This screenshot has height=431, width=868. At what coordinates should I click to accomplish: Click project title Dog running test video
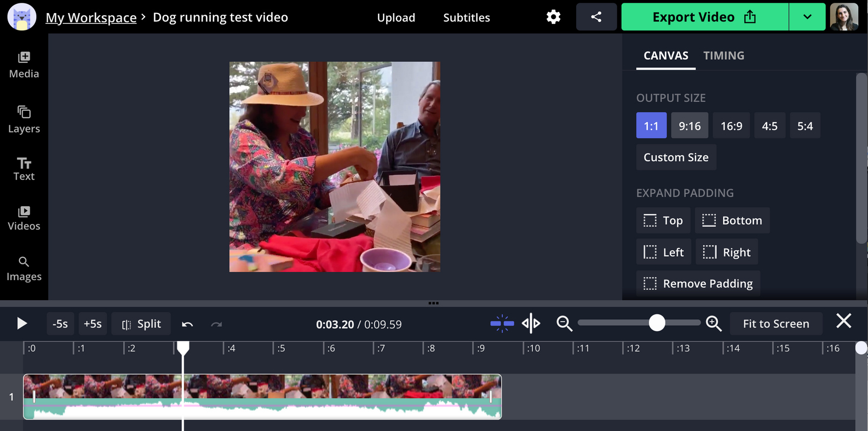[220, 17]
